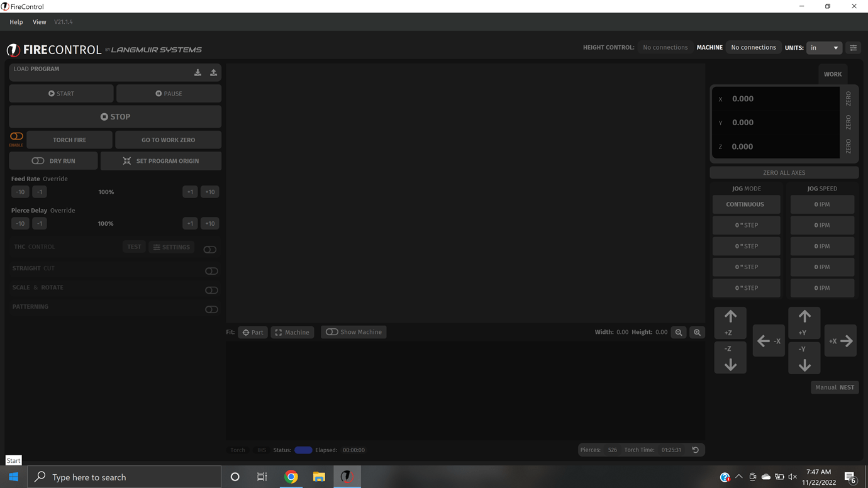
Task: Click the load program download icon
Action: click(198, 73)
